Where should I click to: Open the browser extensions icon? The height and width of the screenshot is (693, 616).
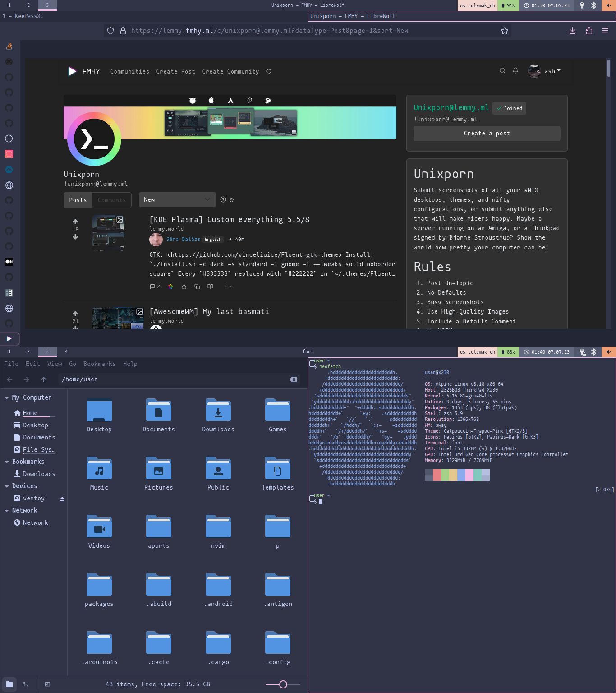[x=589, y=31]
